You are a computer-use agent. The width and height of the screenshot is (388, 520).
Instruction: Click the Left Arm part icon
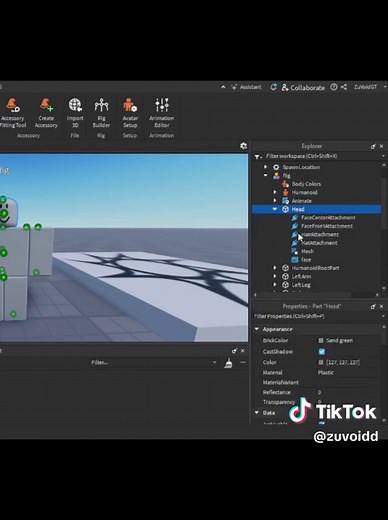[285, 276]
